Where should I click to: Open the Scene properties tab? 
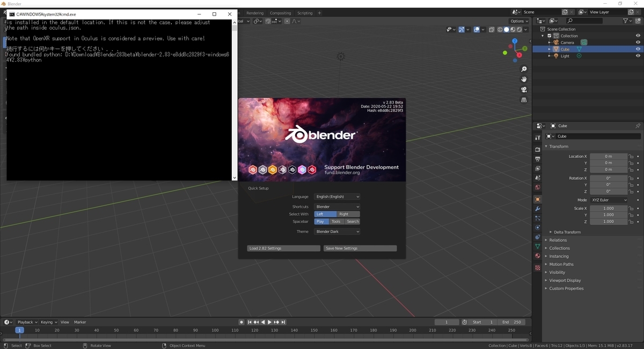coord(538,178)
